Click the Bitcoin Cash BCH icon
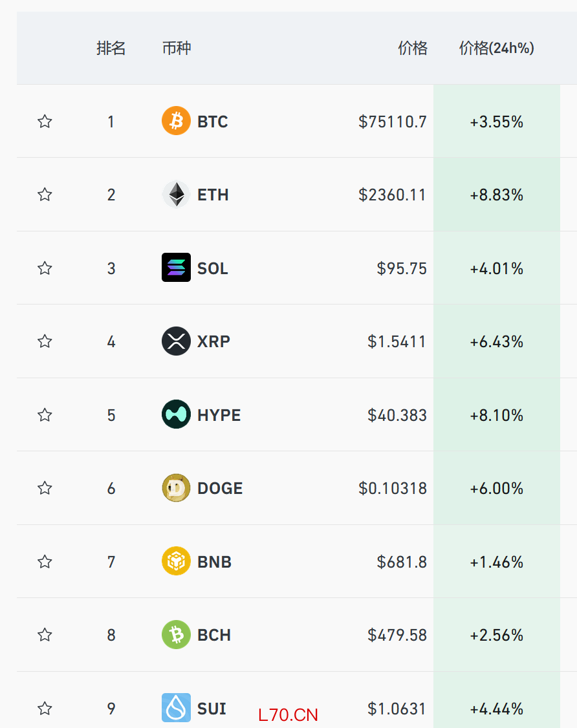577x728 pixels. tap(176, 635)
